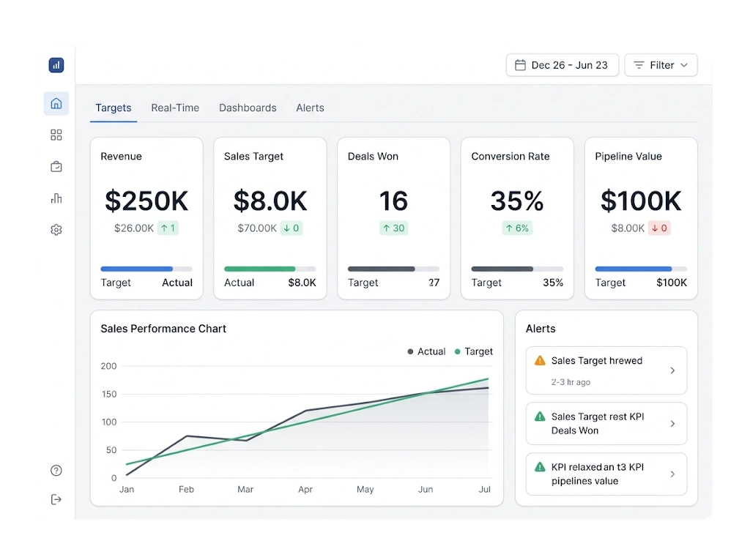Open the Pipeline Value card
The width and height of the screenshot is (750, 560).
pos(641,219)
